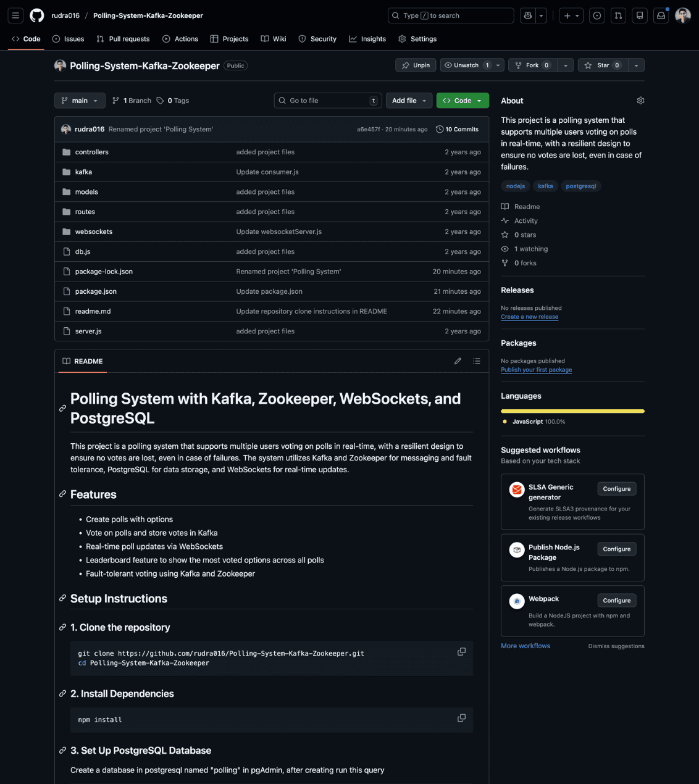Open the Unwatch notifications dropdown
Image resolution: width=699 pixels, height=784 pixels.
pyautogui.click(x=472, y=65)
